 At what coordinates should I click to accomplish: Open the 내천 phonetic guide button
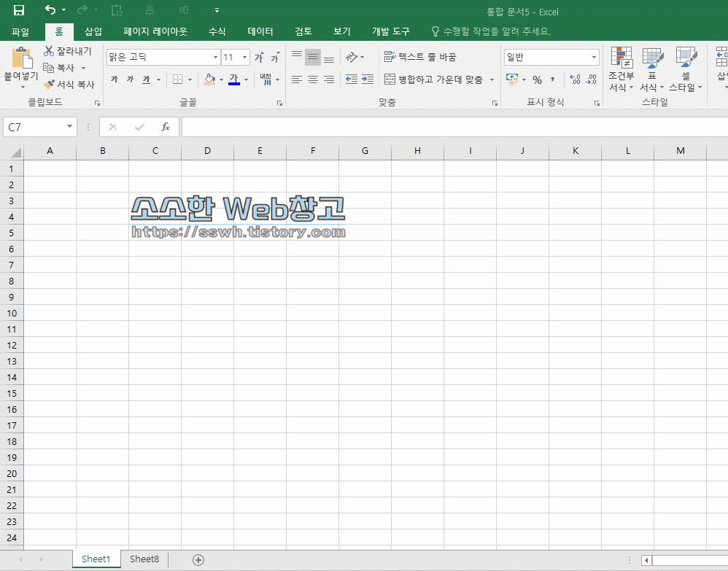coord(266,79)
